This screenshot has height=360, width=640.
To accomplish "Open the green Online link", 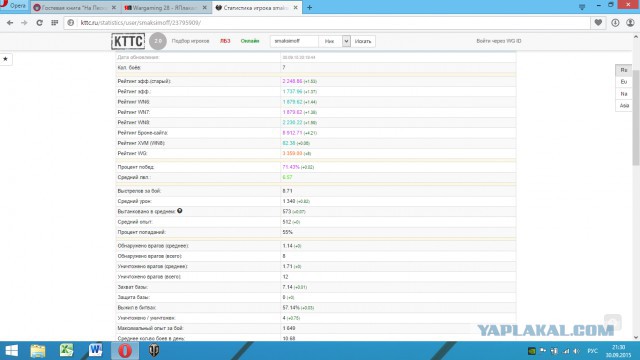I will (x=250, y=41).
